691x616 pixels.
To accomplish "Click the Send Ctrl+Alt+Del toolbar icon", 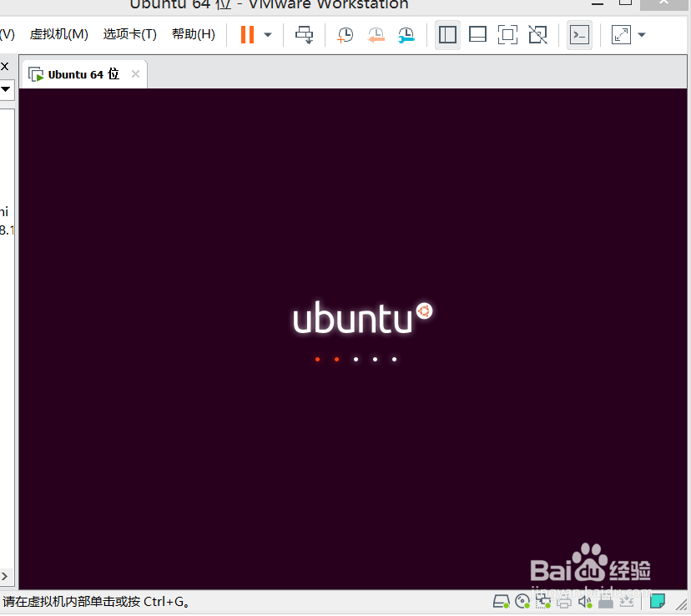I will (x=304, y=35).
